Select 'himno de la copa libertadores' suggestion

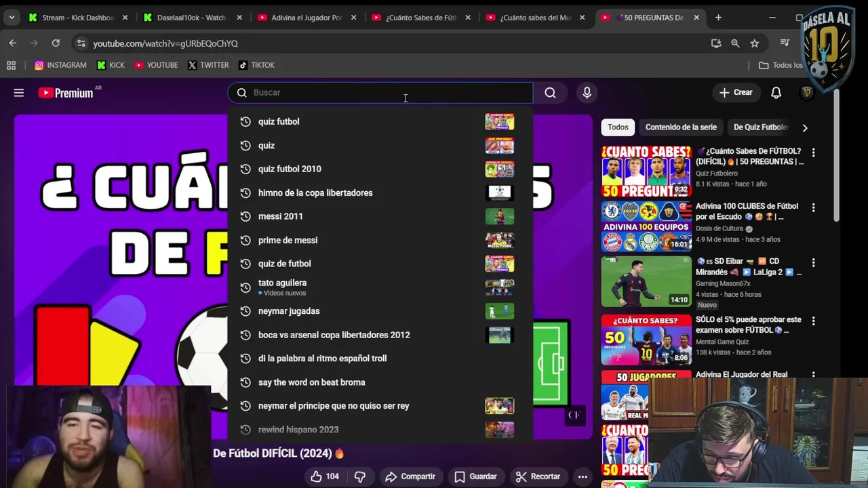point(380,192)
